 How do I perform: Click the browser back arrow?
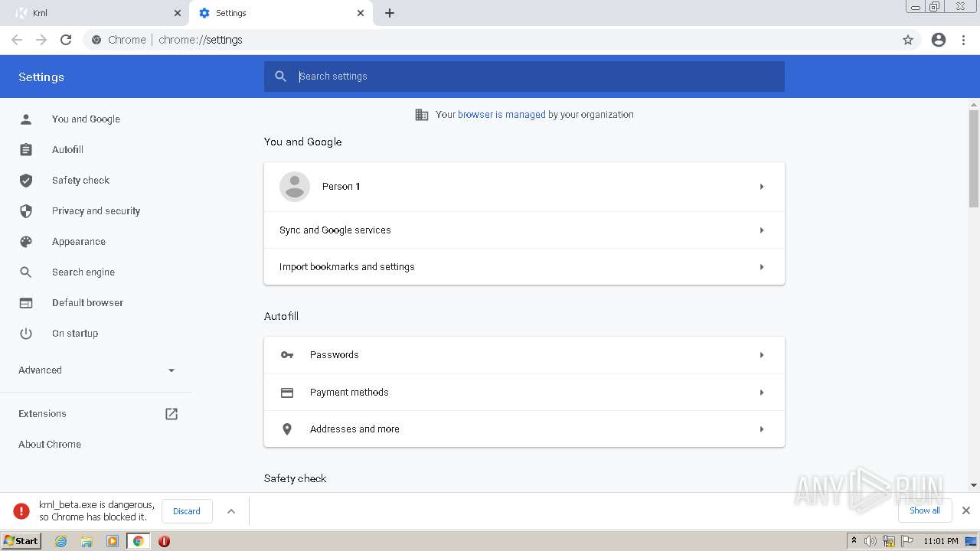pyautogui.click(x=17, y=40)
